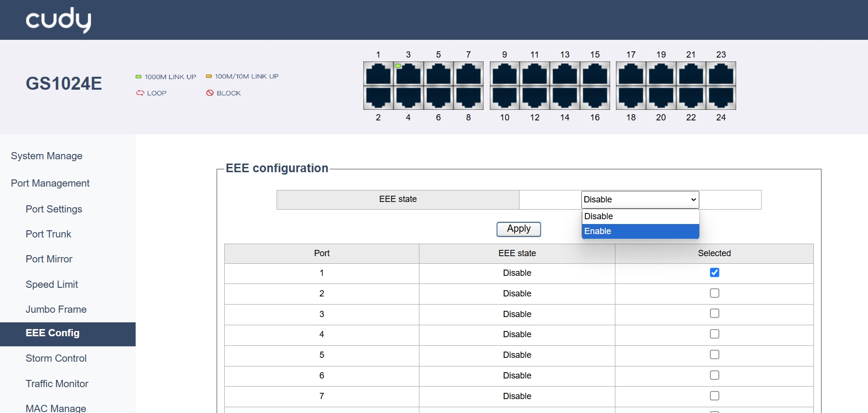Open the Port Settings menu item
868x413 pixels.
(54, 209)
